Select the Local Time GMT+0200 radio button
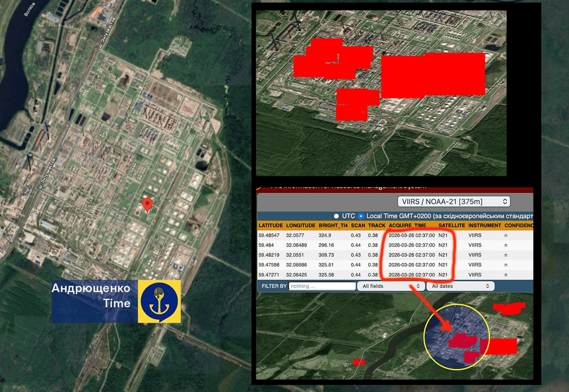The image size is (569, 392). [361, 216]
